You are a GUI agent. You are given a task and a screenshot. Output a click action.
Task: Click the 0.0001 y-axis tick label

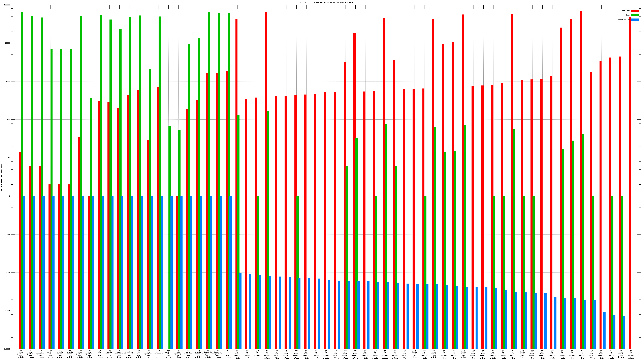(7, 349)
